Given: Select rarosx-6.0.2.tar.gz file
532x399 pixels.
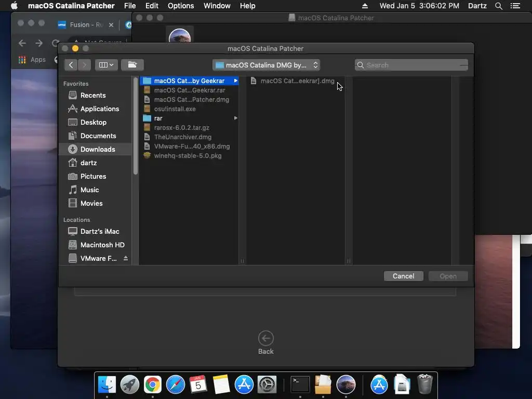Looking at the screenshot, I should [189, 128].
